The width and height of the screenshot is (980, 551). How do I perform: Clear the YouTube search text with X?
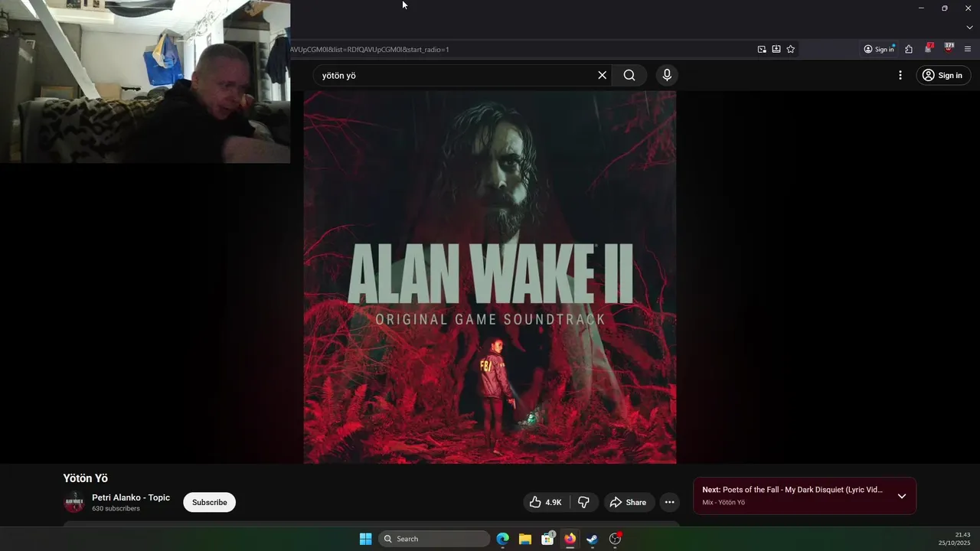(602, 75)
